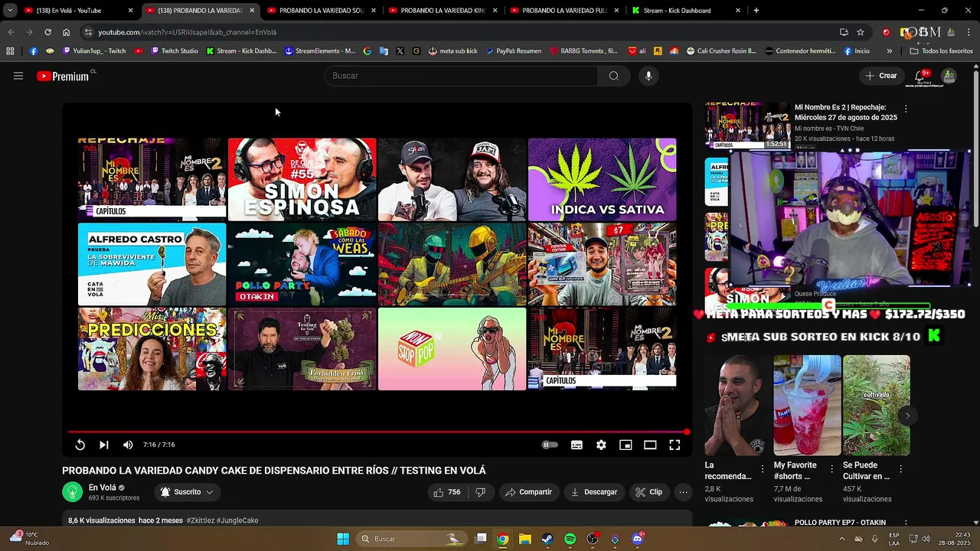Open the Predicciones video thumbnail
Viewport: 980px width, 551px height.
[x=152, y=349]
